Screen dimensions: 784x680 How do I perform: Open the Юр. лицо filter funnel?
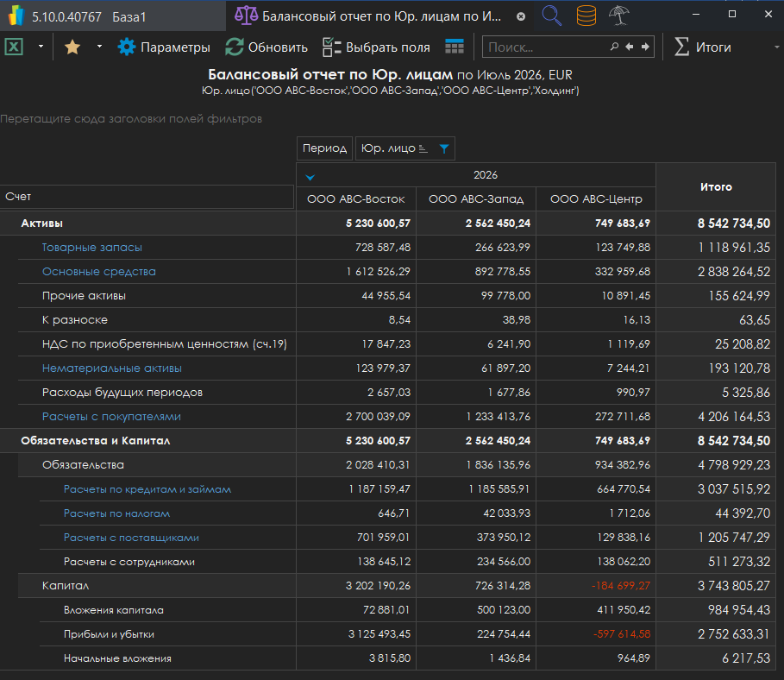[444, 148]
